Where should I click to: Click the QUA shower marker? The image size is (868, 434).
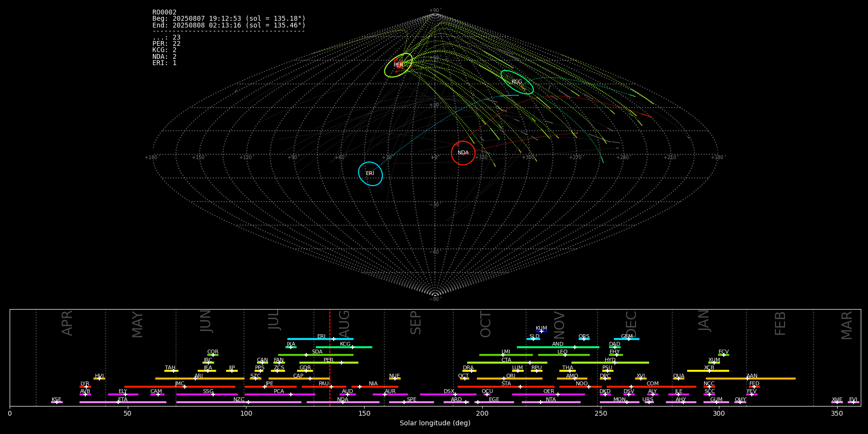coord(678,379)
